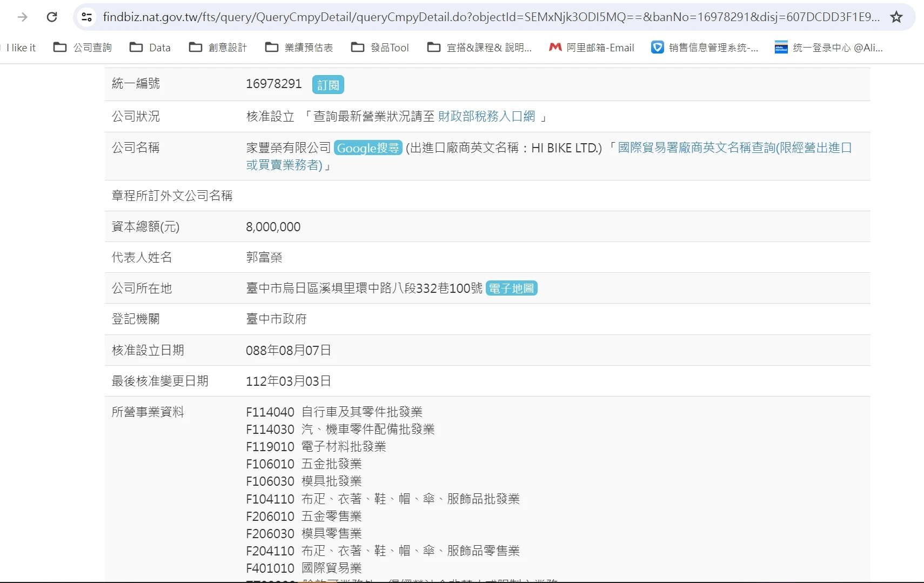Open site information icon in address bar

[x=86, y=17]
